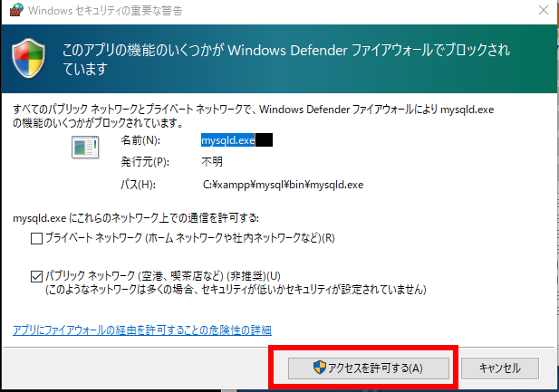Click the キャンセル button
The image size is (559, 392).
[500, 368]
